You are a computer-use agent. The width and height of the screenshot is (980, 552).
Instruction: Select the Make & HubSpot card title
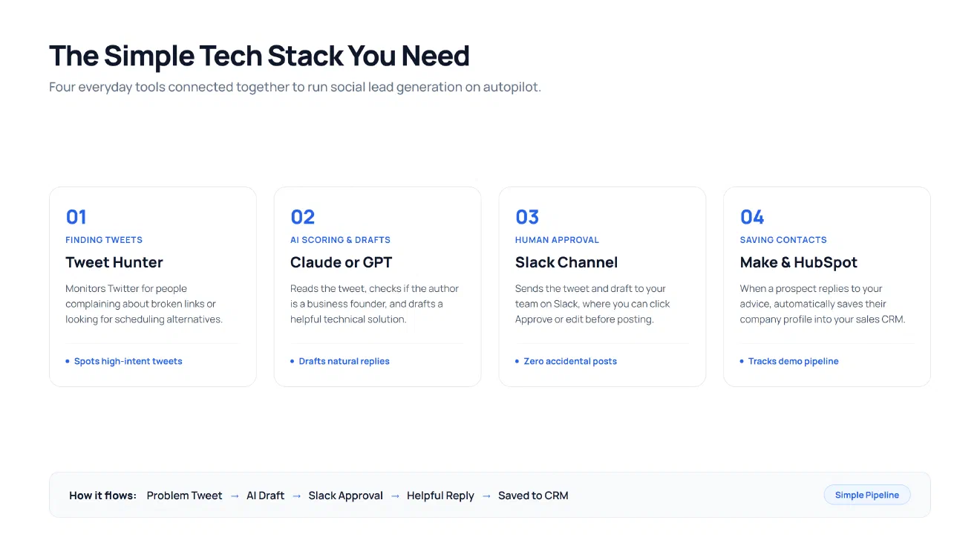click(799, 262)
